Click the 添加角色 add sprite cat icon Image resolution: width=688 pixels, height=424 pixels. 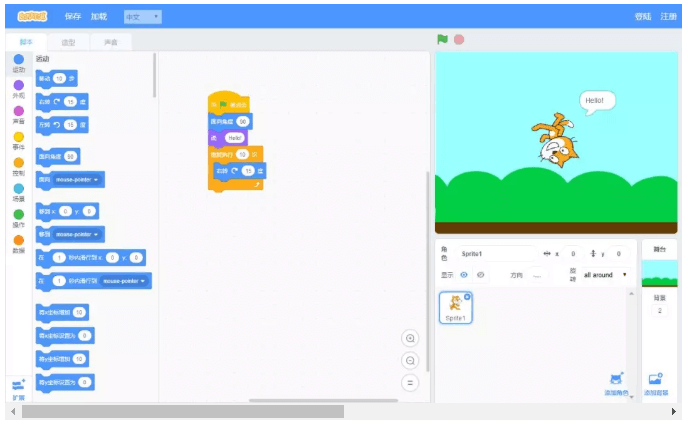(x=616, y=379)
